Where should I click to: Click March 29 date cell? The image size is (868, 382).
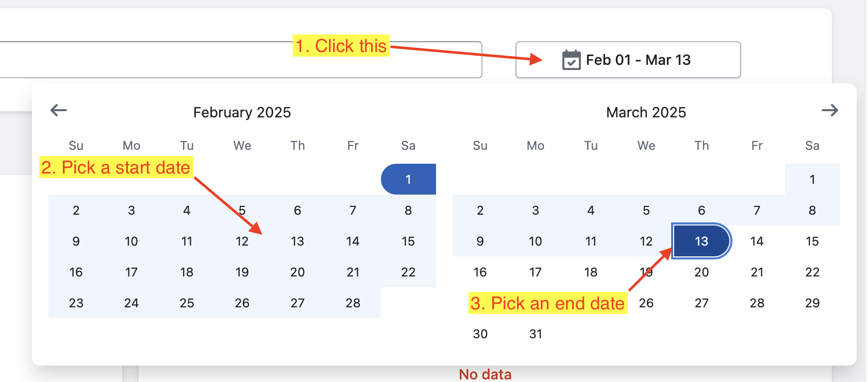(812, 303)
